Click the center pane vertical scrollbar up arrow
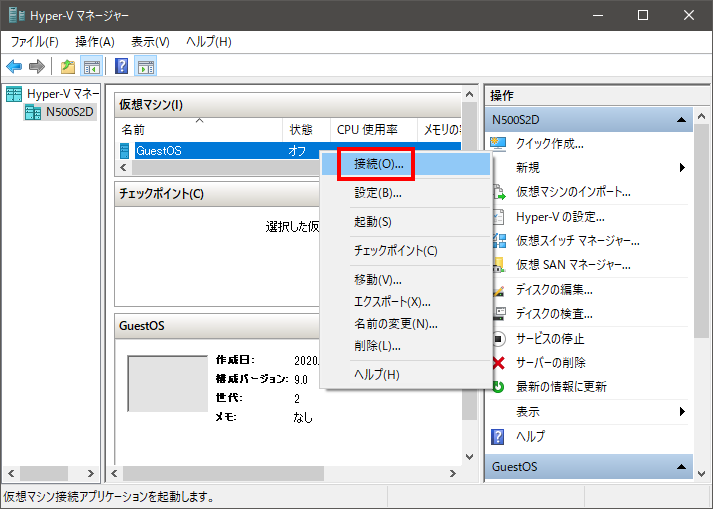This screenshot has width=713, height=509. coord(470,94)
